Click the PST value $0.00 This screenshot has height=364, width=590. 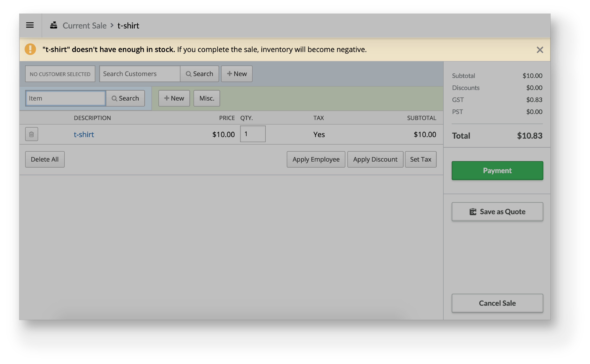click(x=534, y=112)
